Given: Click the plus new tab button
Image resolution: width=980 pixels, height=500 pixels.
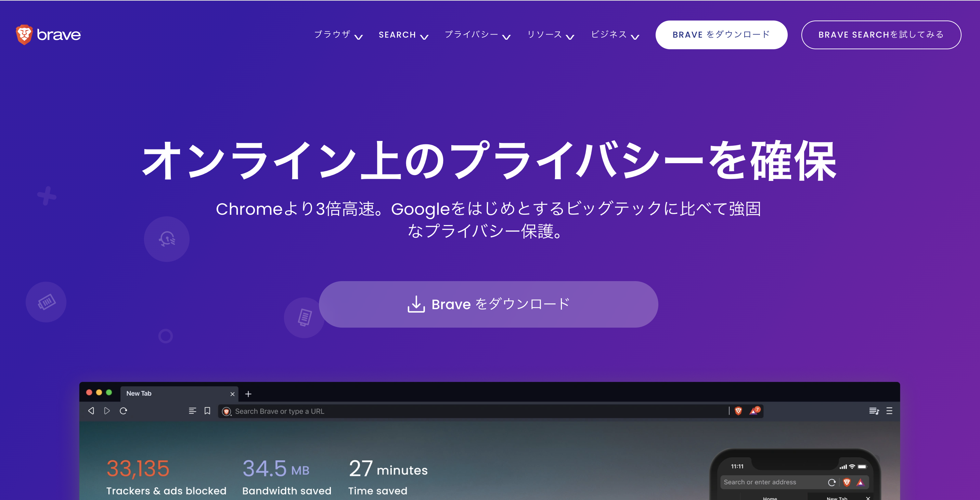Looking at the screenshot, I should coord(248,394).
